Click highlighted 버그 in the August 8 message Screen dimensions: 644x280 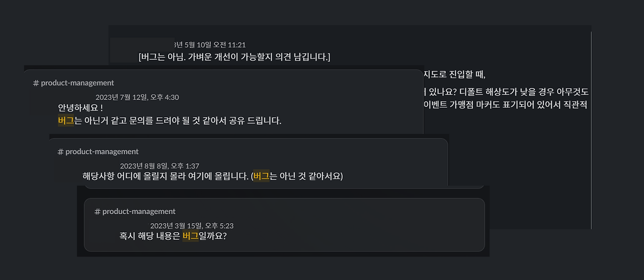coord(261,176)
